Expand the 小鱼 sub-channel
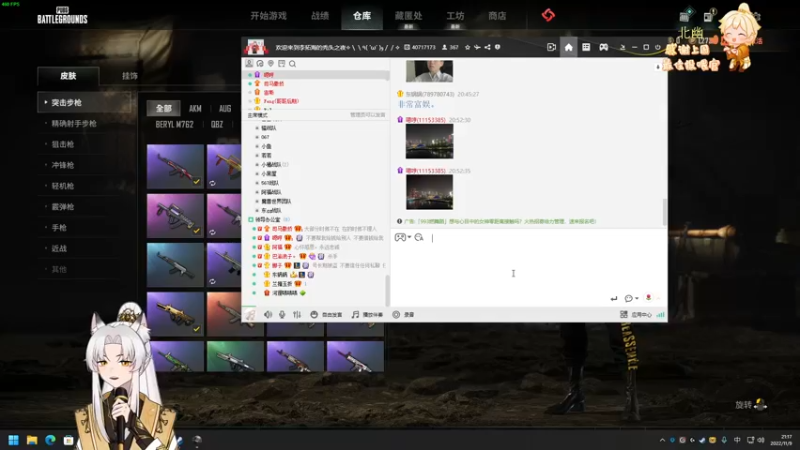This screenshot has height=450, width=800. click(257, 146)
